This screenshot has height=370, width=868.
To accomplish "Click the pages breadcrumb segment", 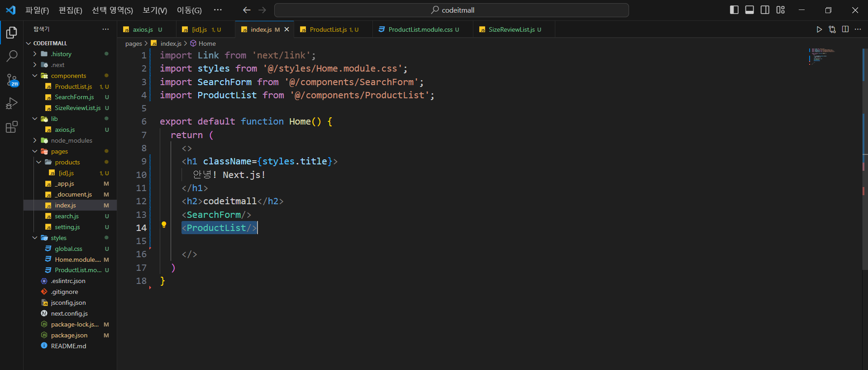I will click(x=134, y=43).
